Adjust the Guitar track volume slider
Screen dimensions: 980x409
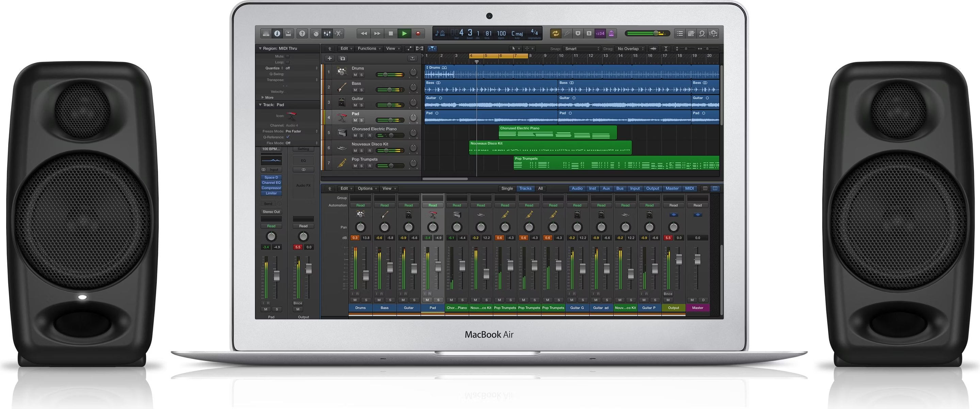pos(390,105)
